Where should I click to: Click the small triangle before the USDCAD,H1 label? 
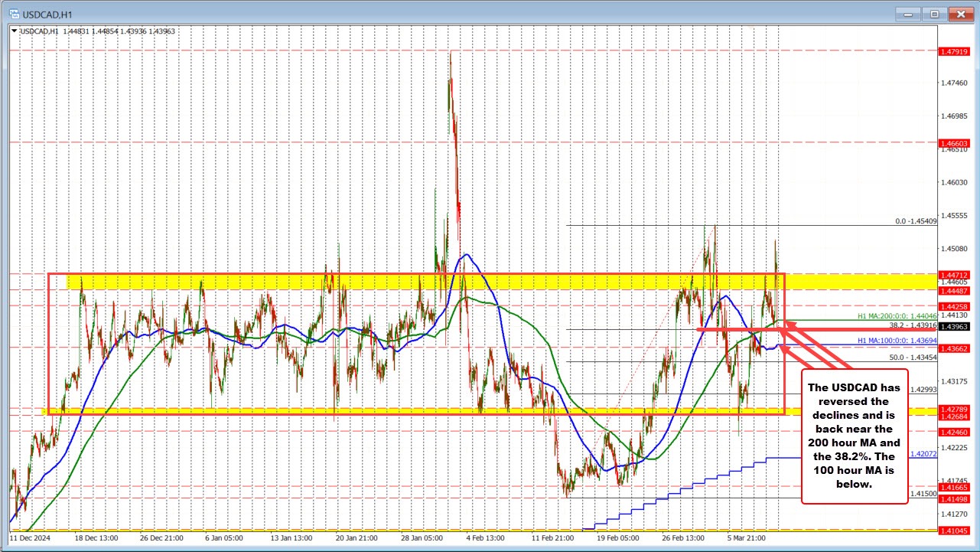click(x=14, y=31)
